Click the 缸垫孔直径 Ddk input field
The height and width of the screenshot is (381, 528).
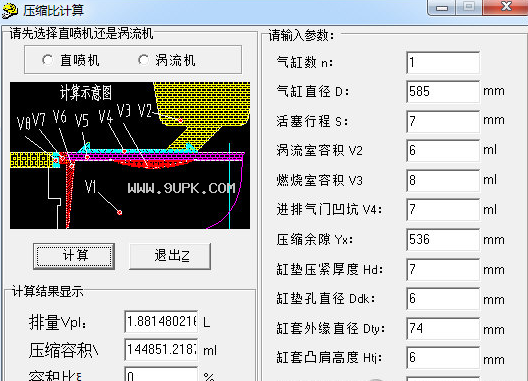(x=443, y=299)
